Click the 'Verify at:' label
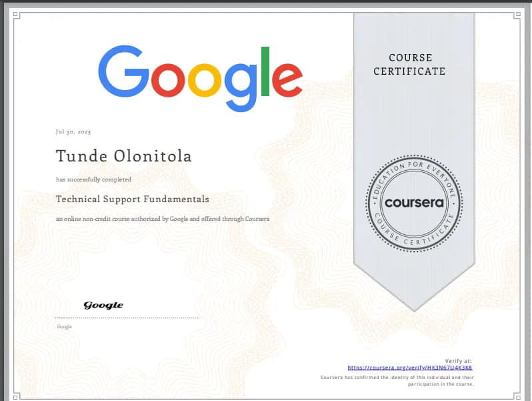Image resolution: width=532 pixels, height=401 pixels. coord(459,361)
